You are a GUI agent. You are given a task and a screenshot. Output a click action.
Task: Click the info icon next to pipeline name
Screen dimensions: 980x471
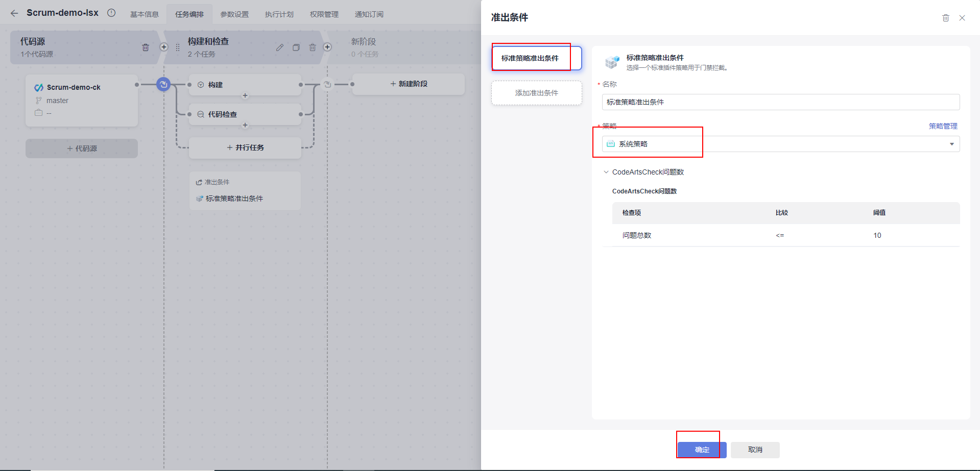click(111, 13)
